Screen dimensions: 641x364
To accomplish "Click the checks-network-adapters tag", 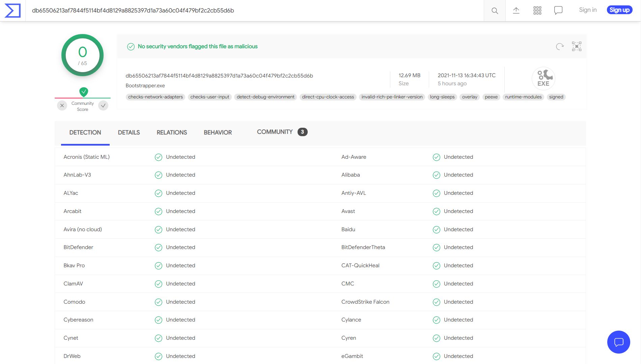I will coord(156,97).
